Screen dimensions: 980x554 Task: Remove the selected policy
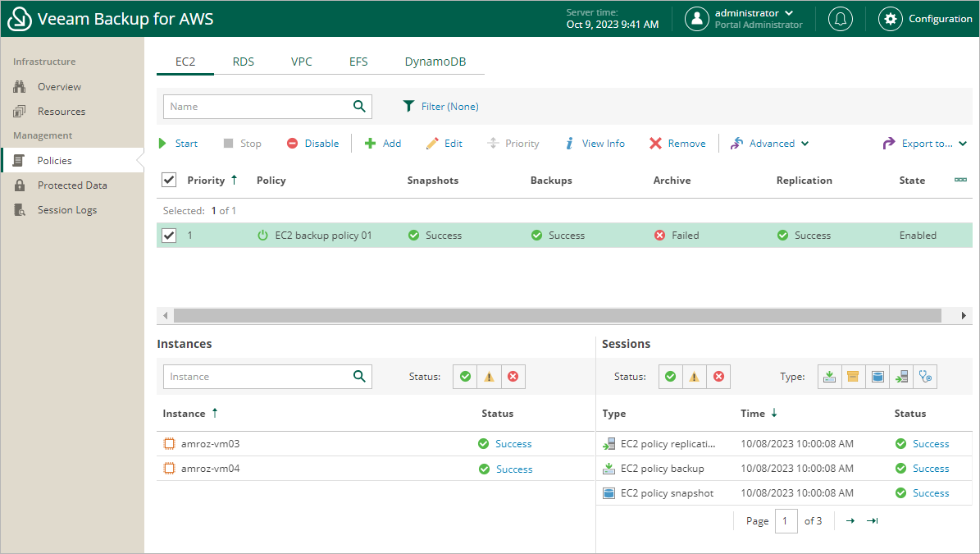point(677,143)
